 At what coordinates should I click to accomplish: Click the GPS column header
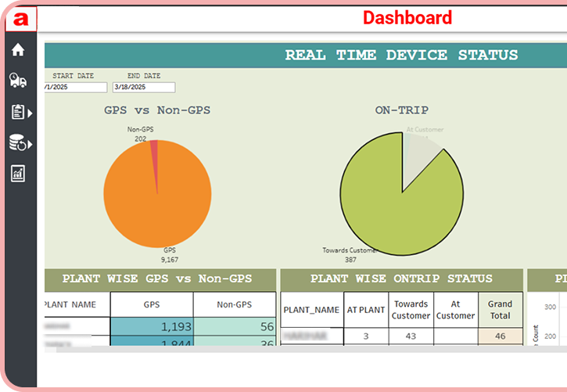[152, 304]
